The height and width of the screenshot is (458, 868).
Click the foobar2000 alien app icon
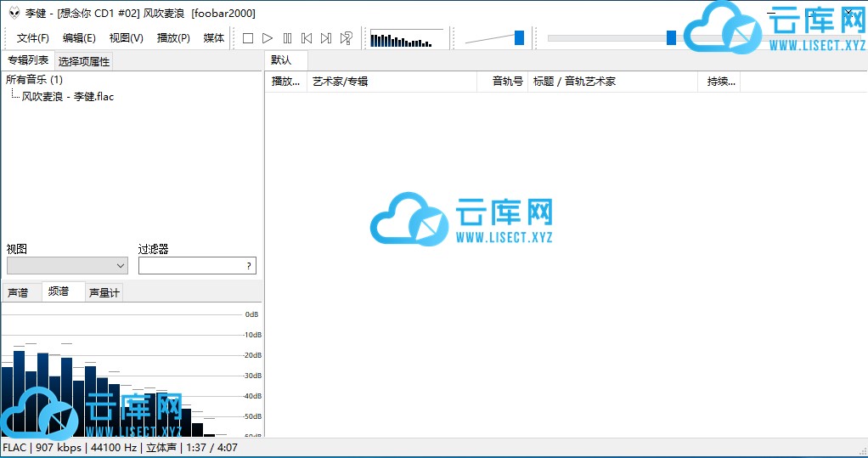coord(14,13)
